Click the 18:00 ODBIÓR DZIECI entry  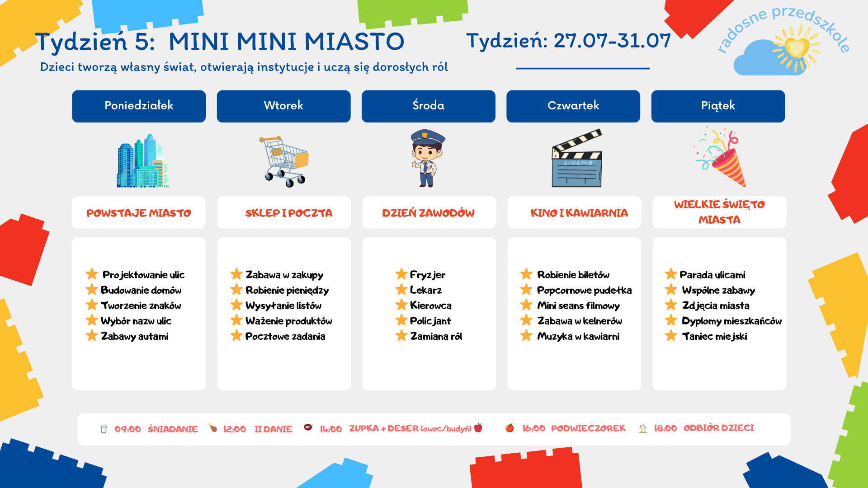704,428
